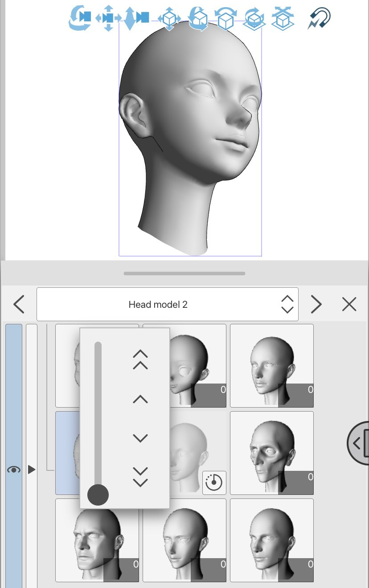This screenshot has width=369, height=588.
Task: Select the rugged masculine head thumbnail
Action: pyautogui.click(x=97, y=540)
